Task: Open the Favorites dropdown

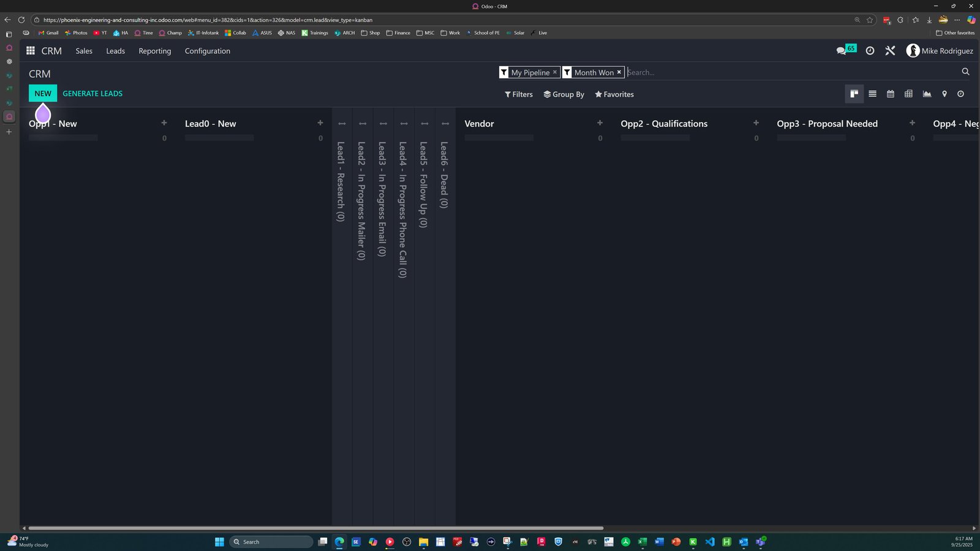Action: click(614, 94)
